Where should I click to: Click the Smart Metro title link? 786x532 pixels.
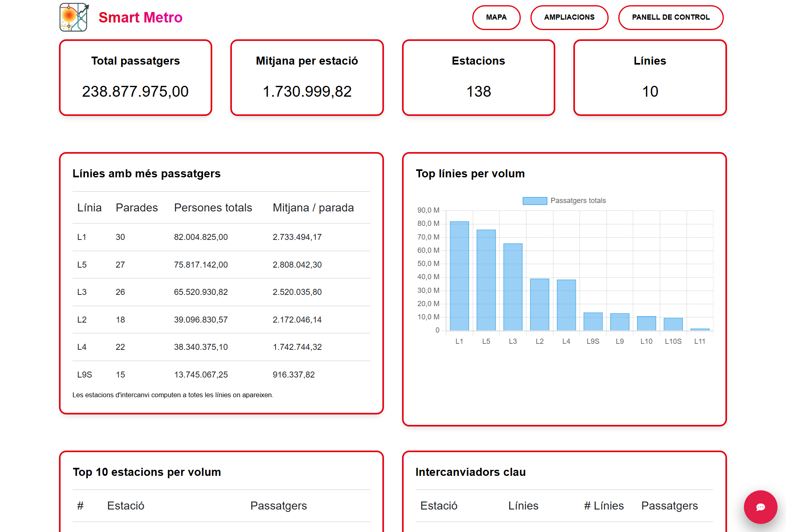140,17
